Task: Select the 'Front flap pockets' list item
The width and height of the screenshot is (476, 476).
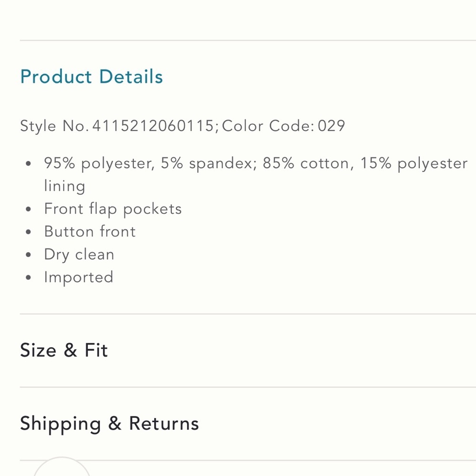Action: 113,209
